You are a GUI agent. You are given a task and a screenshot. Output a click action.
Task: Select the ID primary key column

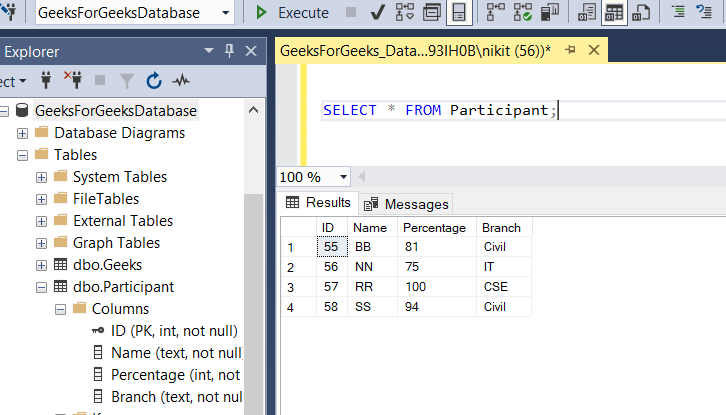(x=174, y=331)
